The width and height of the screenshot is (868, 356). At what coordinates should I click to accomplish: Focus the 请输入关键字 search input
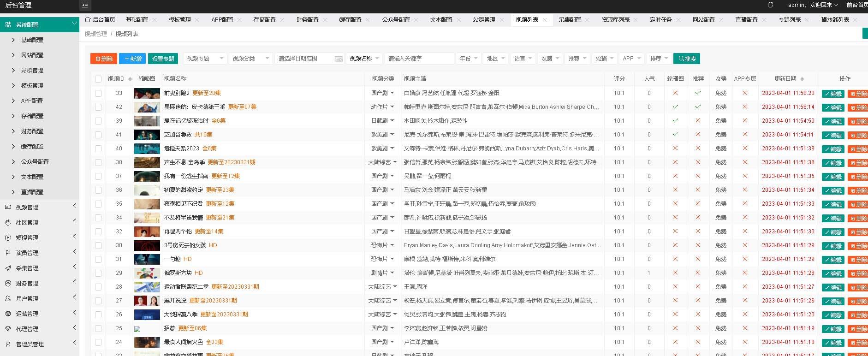tap(419, 59)
